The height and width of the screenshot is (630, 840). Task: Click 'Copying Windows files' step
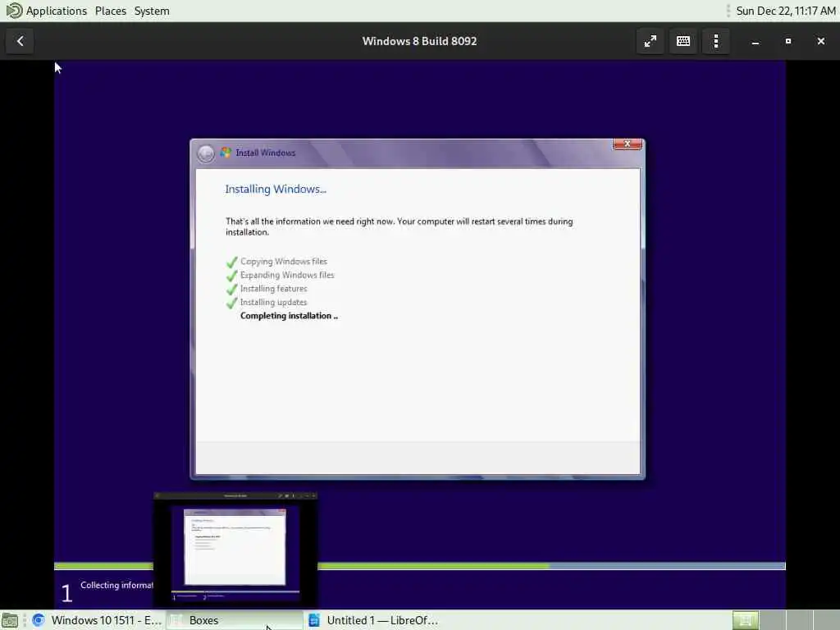(x=283, y=262)
